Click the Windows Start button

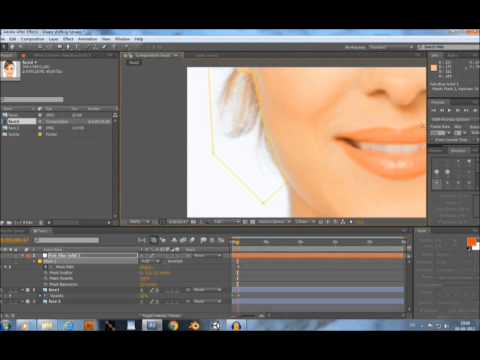coord(6,325)
